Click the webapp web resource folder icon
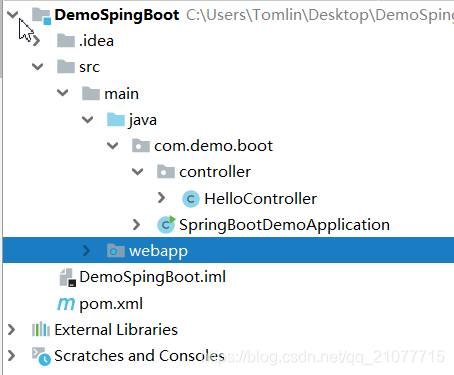Screen dimensions: 454x375 pyautogui.click(x=116, y=251)
